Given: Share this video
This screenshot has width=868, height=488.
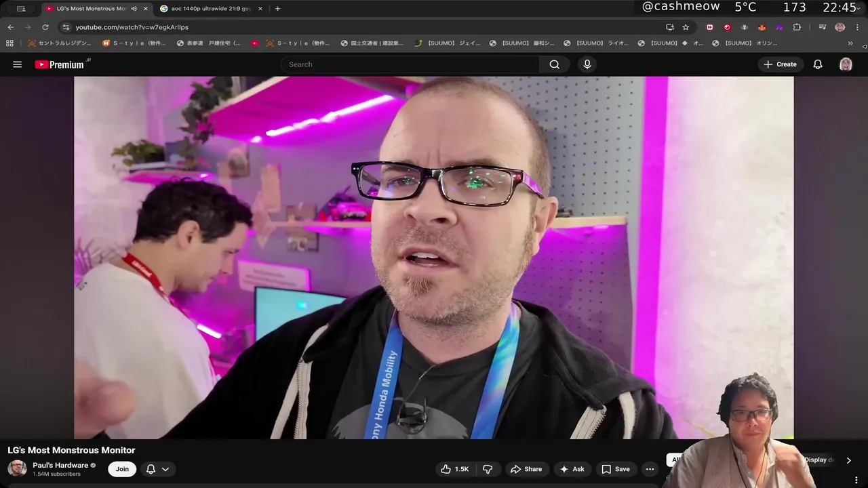Looking at the screenshot, I should click(x=526, y=469).
